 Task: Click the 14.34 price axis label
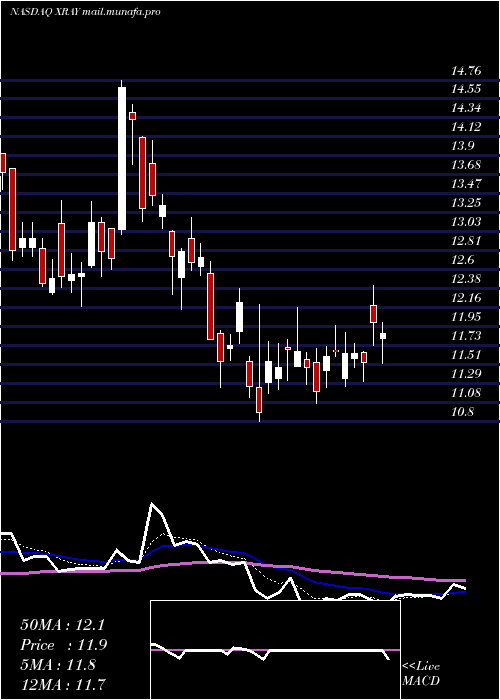(466, 108)
